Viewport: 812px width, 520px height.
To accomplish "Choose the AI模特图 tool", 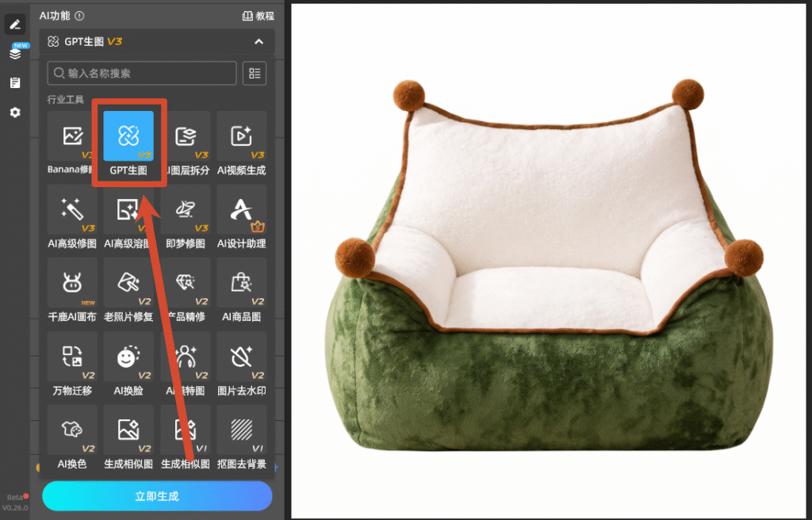I will click(186, 364).
